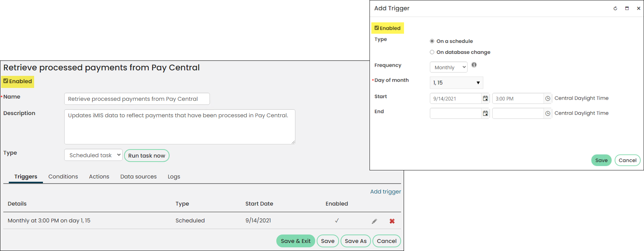Close the Add Trigger dialog

pyautogui.click(x=638, y=8)
